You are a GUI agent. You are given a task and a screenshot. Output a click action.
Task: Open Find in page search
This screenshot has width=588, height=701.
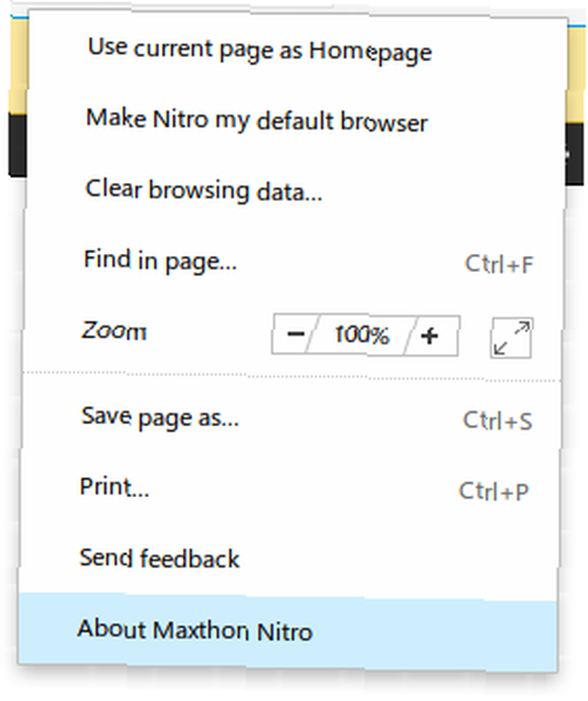292,261
